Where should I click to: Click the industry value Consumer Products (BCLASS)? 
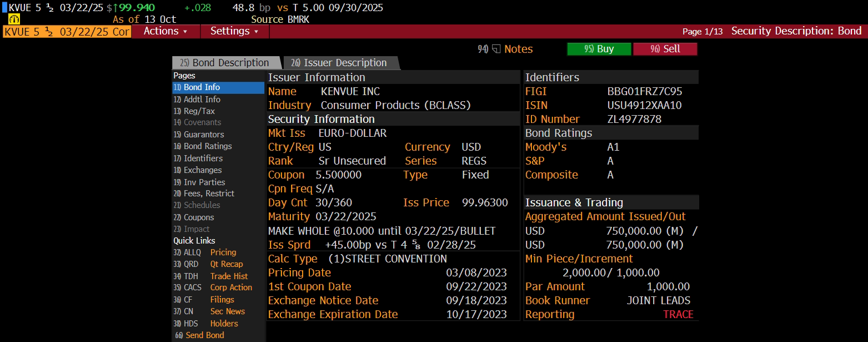pos(396,105)
